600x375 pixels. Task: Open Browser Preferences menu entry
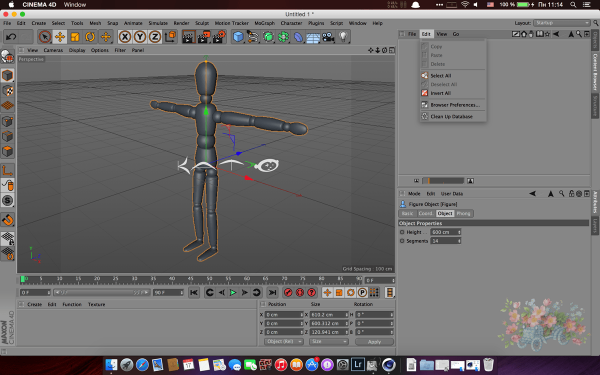[x=455, y=105]
